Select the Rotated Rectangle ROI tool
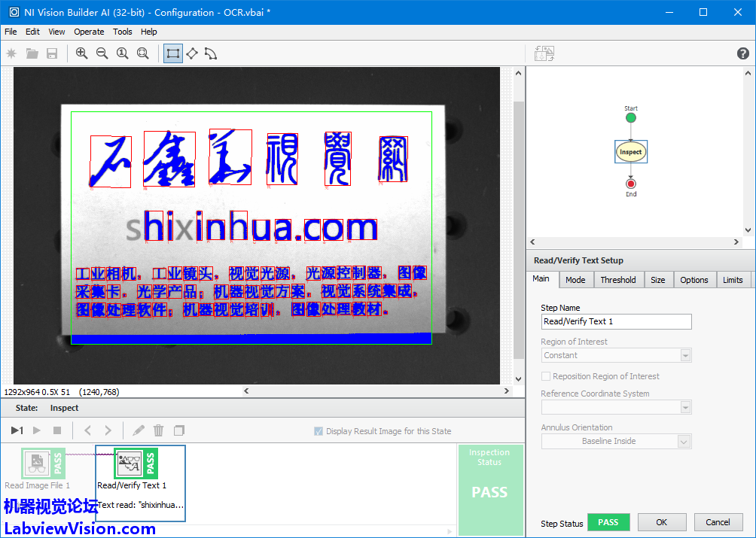This screenshot has height=538, width=756. [192, 53]
